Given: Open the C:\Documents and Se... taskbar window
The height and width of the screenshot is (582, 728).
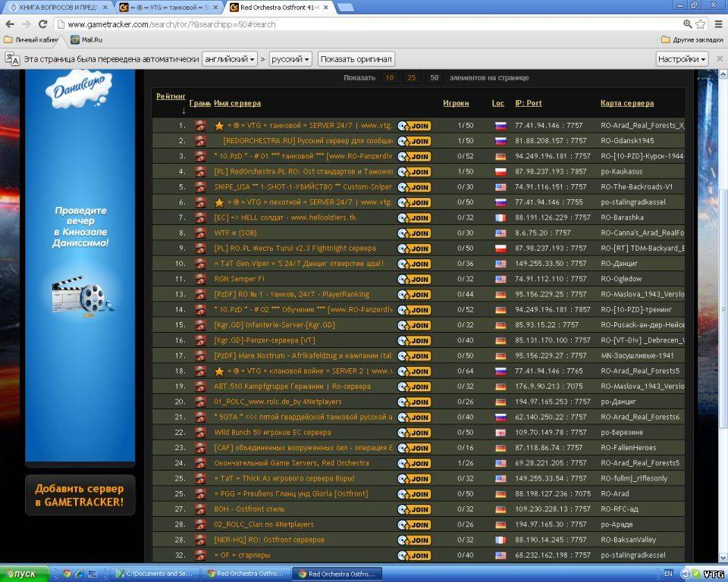Looking at the screenshot, I should point(154,574).
